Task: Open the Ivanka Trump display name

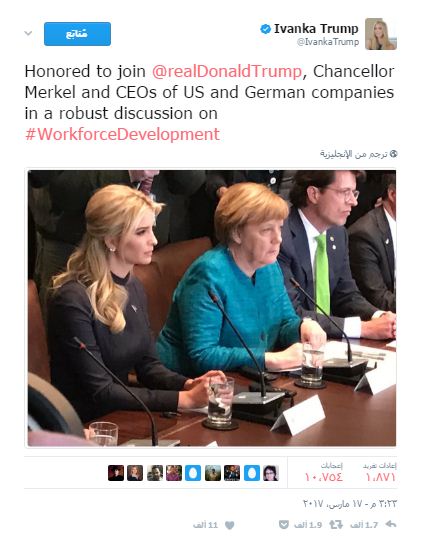Action: (x=316, y=29)
